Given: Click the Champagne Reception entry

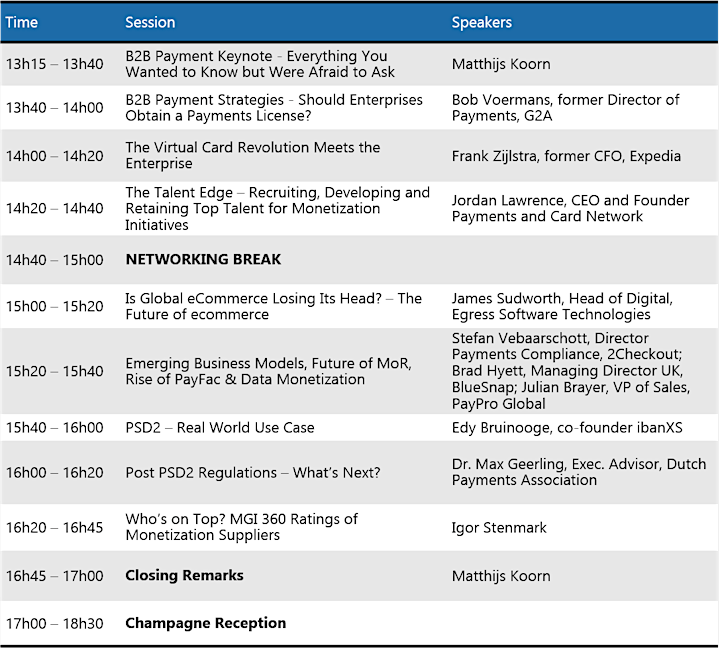Looking at the screenshot, I should tap(206, 623).
